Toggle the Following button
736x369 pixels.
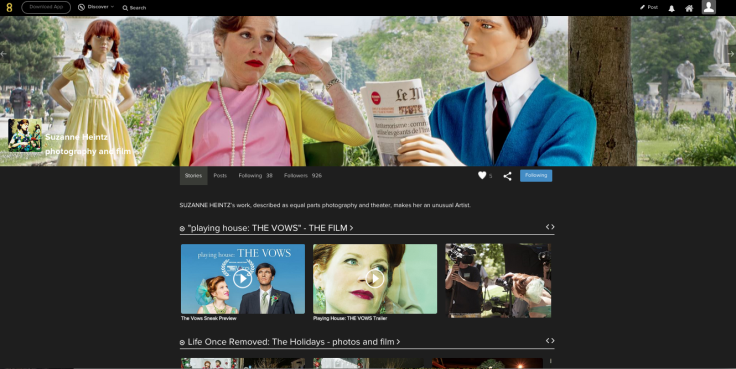(x=536, y=176)
